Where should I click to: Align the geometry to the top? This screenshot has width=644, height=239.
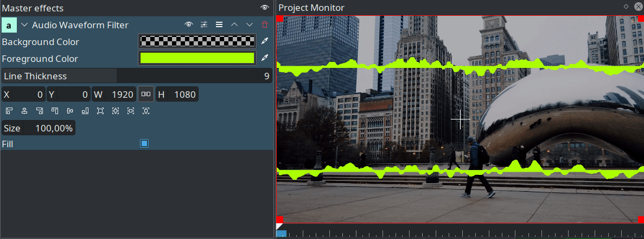click(55, 111)
